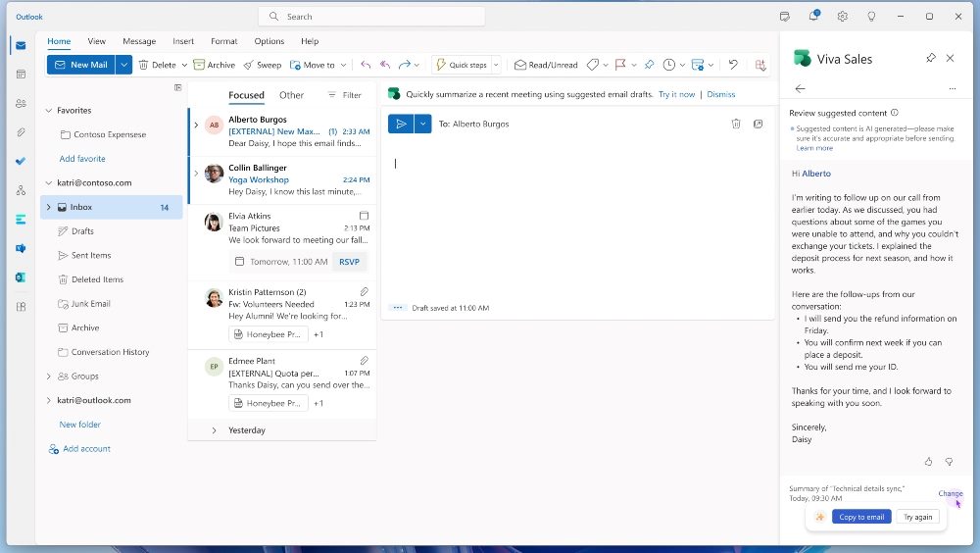The height and width of the screenshot is (553, 980).
Task: Open To Do checkmark app icon
Action: 21,161
